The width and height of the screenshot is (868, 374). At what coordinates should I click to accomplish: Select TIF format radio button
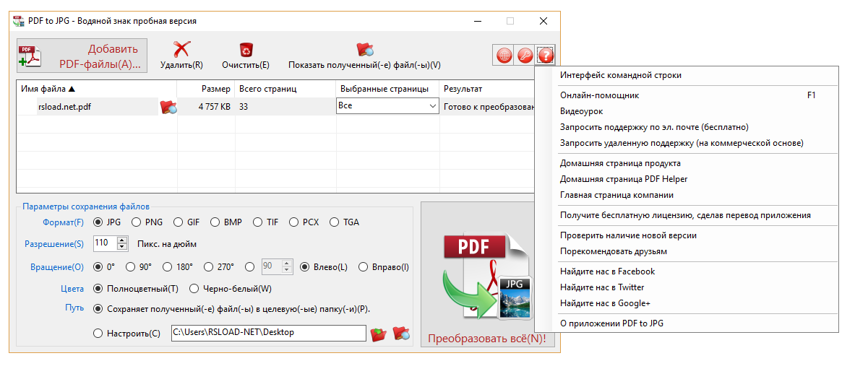click(x=258, y=222)
